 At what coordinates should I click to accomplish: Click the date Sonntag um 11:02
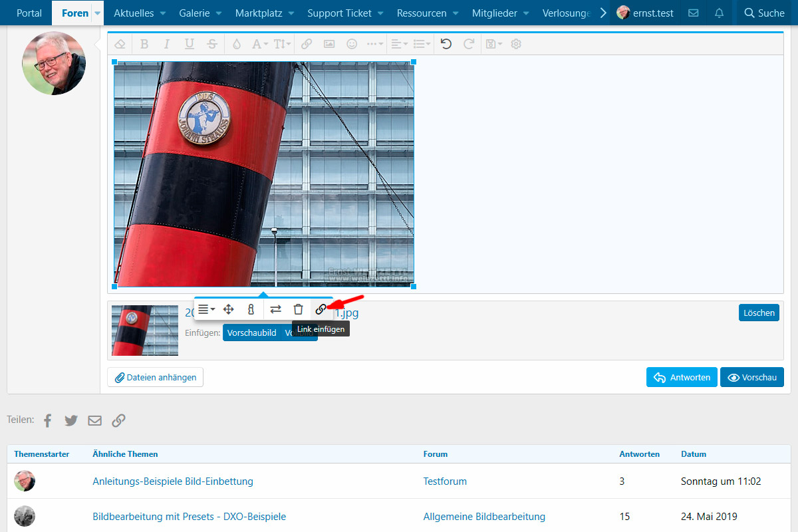(x=721, y=481)
